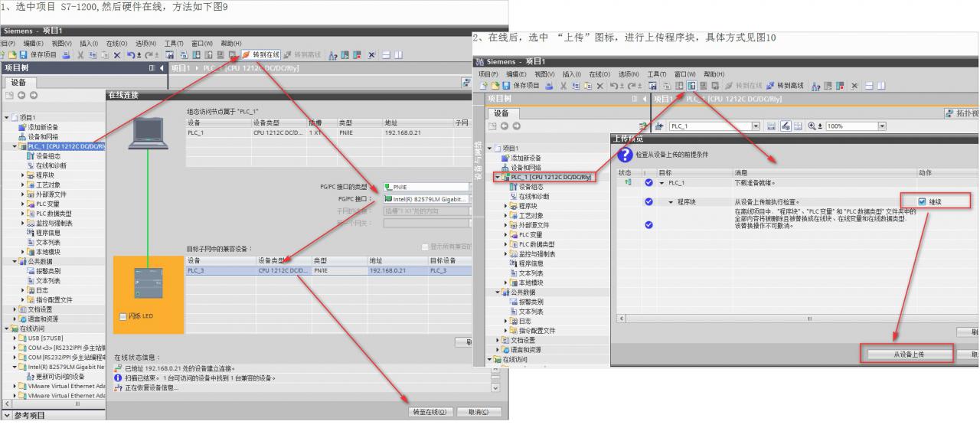The width and height of the screenshot is (980, 428).
Task: Expand 工艺对象 in left project tree
Action: (x=23, y=184)
